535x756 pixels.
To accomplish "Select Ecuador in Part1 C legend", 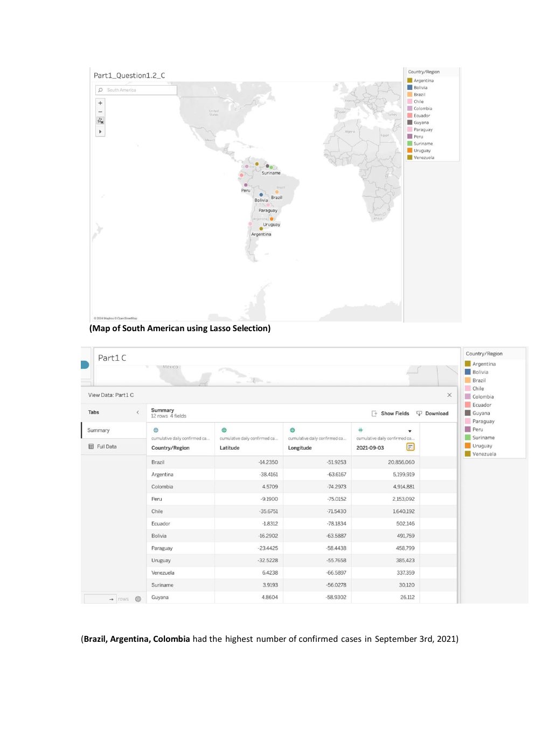I will (x=482, y=405).
